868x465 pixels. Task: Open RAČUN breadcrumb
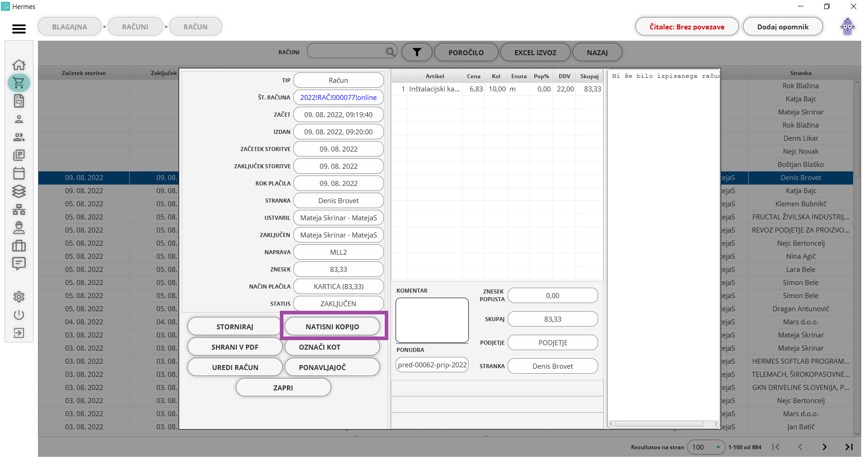[x=196, y=27]
